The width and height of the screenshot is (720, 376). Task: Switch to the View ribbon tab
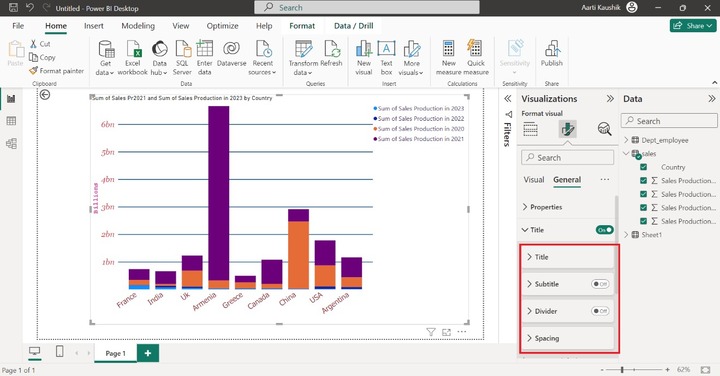(180, 26)
